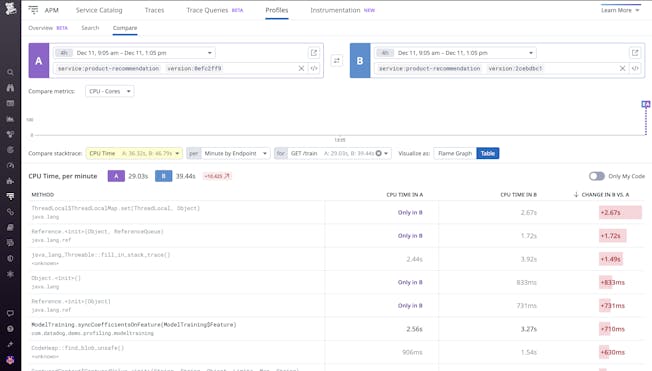Toggle code editor for profile A query
Viewport: 652px width, 371px height.
pos(314,68)
